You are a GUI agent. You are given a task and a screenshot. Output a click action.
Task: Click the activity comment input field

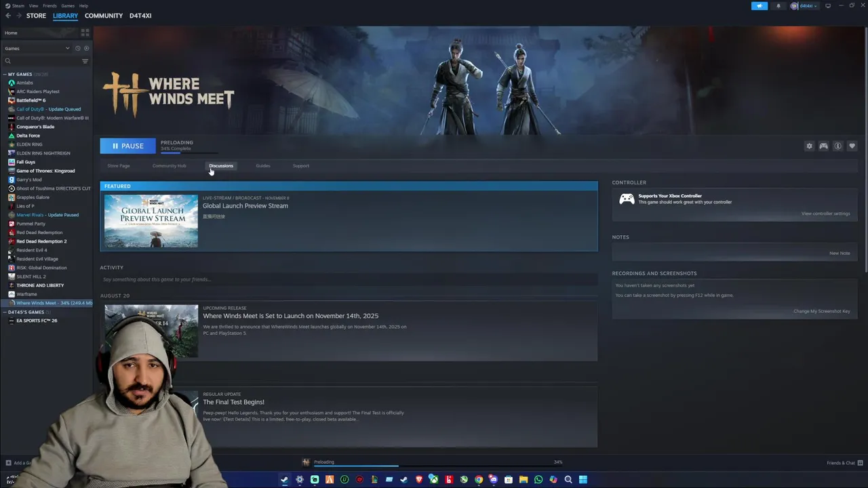pos(349,279)
